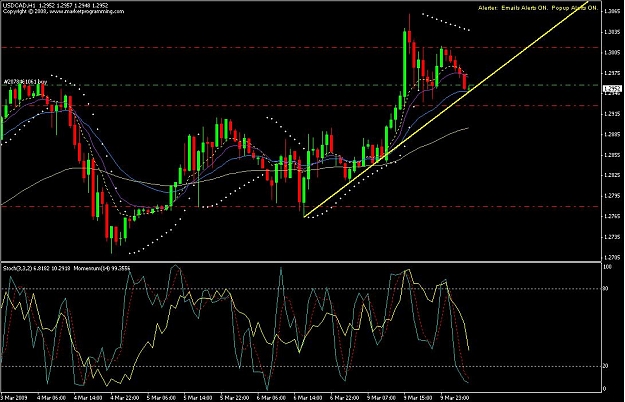Click the current price tag 1.2952
This screenshot has width=625, height=402.
[x=612, y=88]
